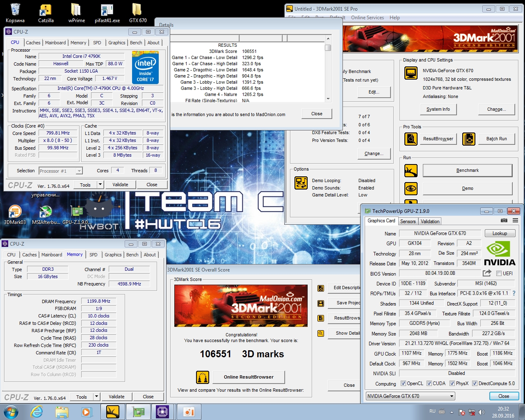Open Internet Explorer from the taskbar
The width and height of the screenshot is (525, 420).
click(37, 412)
